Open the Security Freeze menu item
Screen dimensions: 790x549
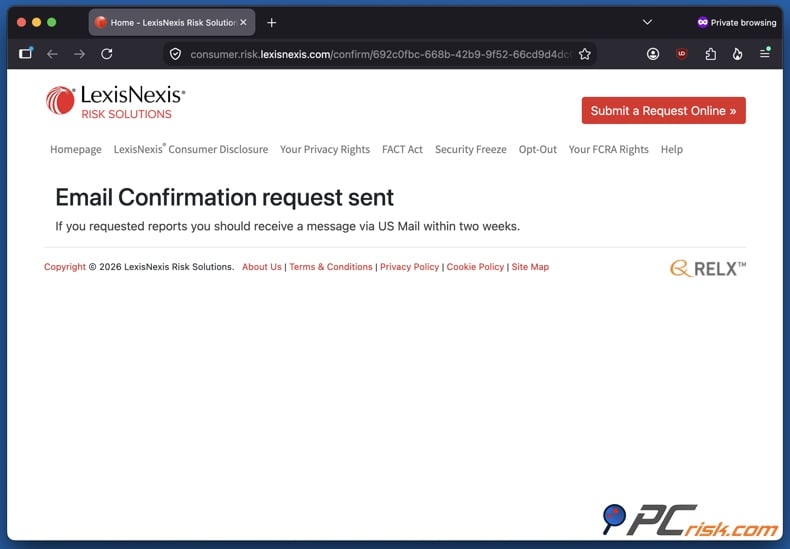pos(471,150)
